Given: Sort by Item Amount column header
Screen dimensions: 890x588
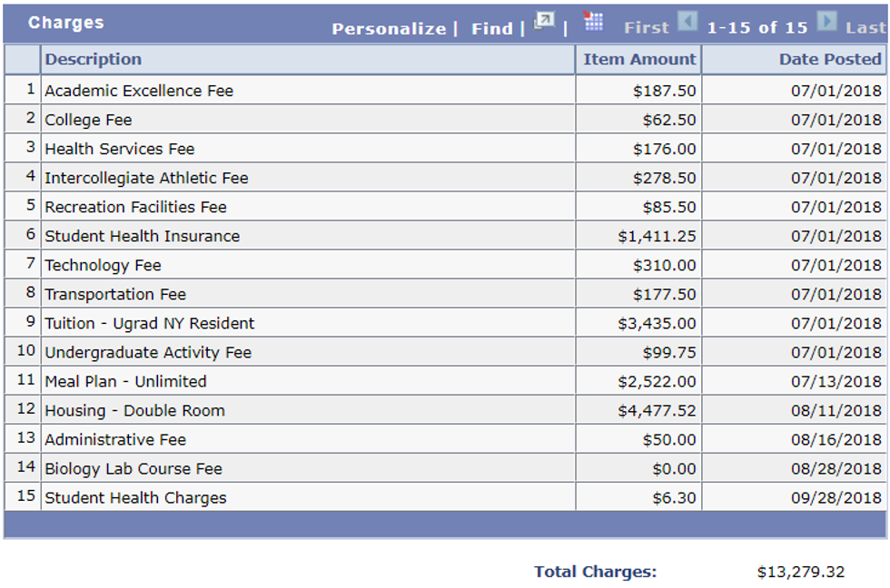Looking at the screenshot, I should 639,60.
